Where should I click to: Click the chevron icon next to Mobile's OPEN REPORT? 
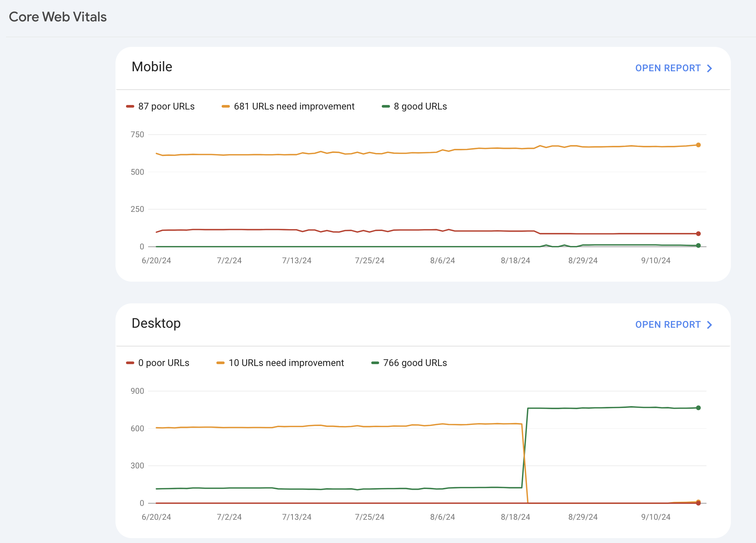[709, 68]
